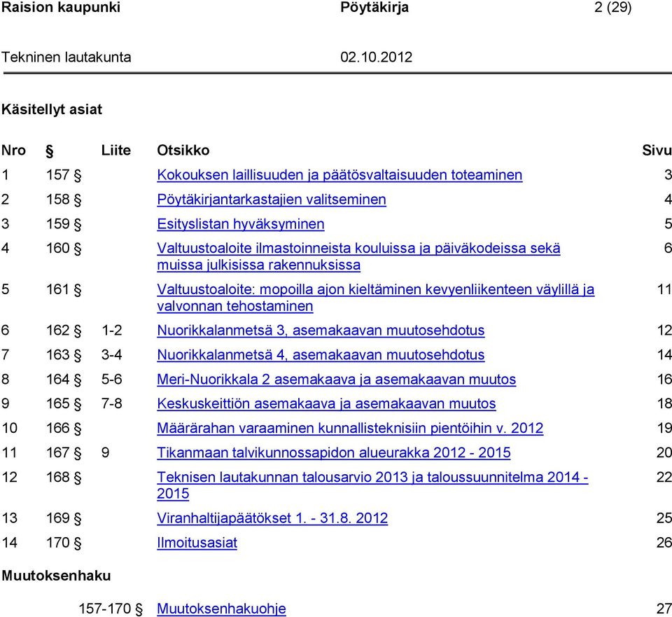The height and width of the screenshot is (617, 672).
Task: Open Muutoksenhakuohje link
Action: pyautogui.click(x=221, y=609)
